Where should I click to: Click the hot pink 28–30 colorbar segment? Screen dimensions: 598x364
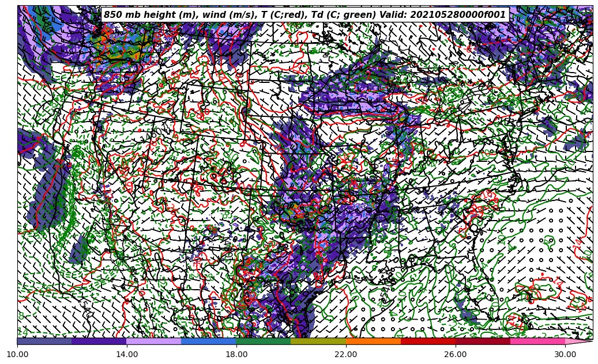pos(537,341)
